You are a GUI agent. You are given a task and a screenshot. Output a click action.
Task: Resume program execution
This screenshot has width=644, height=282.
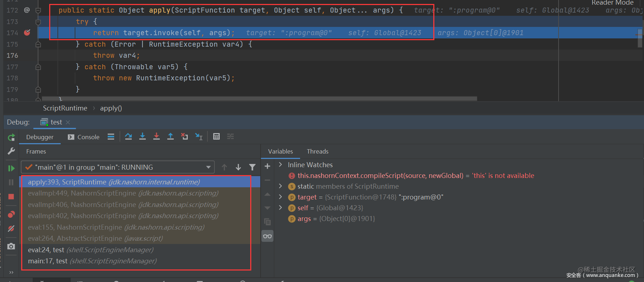[11, 168]
